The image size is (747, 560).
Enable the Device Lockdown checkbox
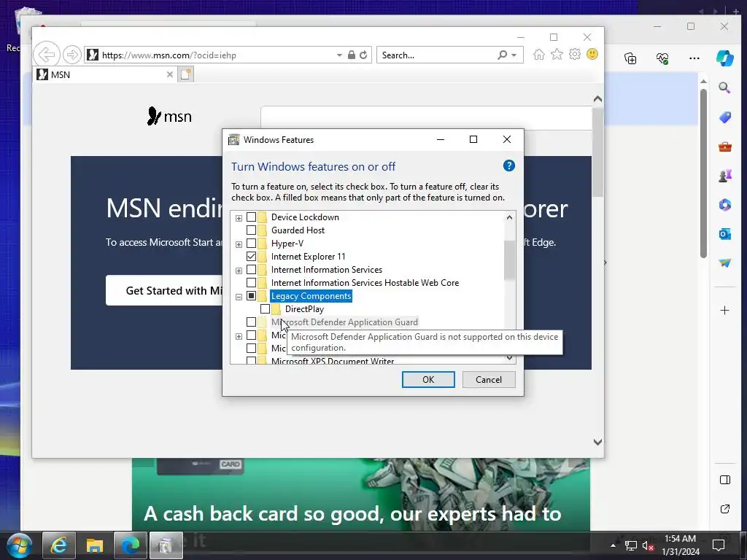[x=251, y=217]
